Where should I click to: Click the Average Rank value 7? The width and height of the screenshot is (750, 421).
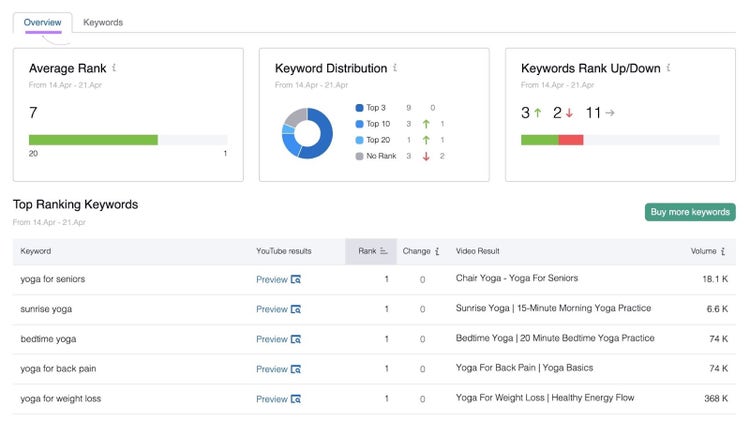33,113
